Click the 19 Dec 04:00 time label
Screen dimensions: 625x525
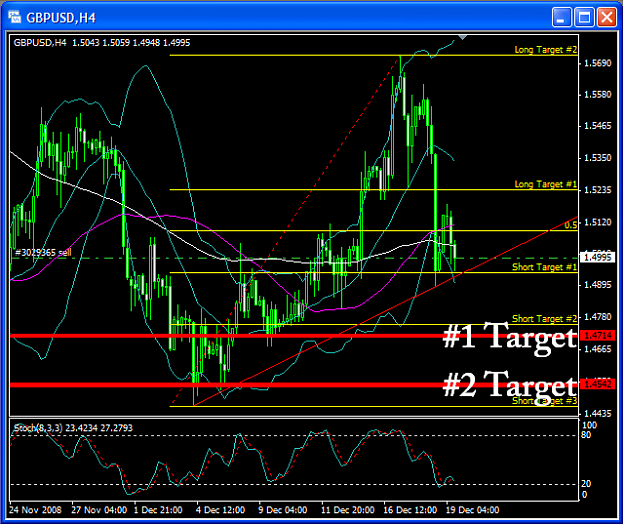pyautogui.click(x=472, y=510)
